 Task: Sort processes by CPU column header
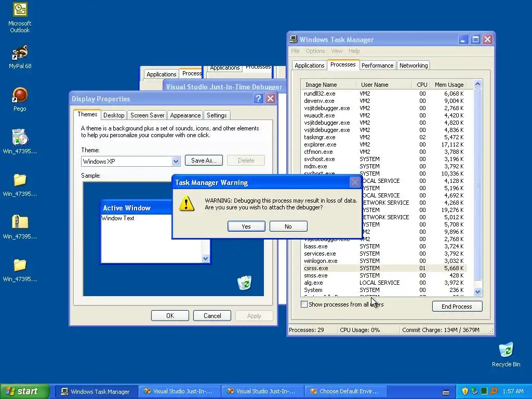click(x=421, y=85)
